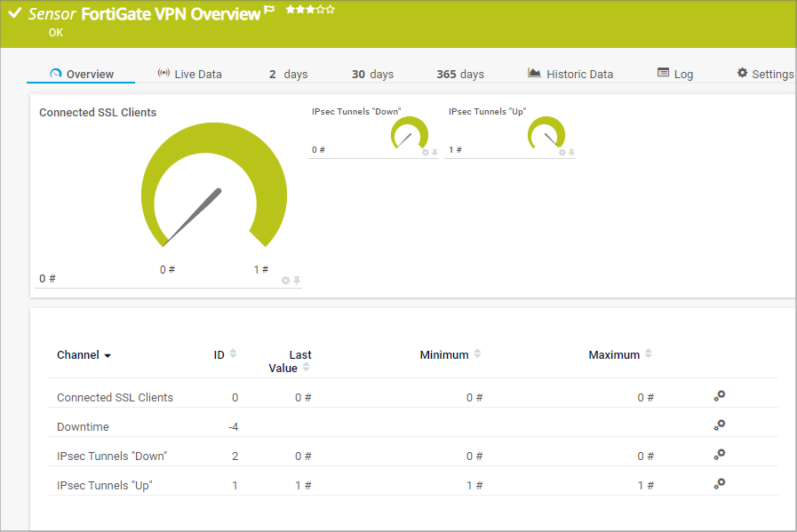The width and height of the screenshot is (797, 532).
Task: Pin the Connected SSL Clients gauge
Action: click(x=297, y=281)
